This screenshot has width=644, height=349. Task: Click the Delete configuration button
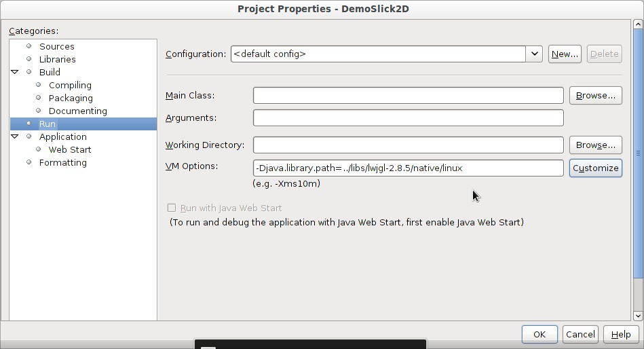tap(604, 54)
